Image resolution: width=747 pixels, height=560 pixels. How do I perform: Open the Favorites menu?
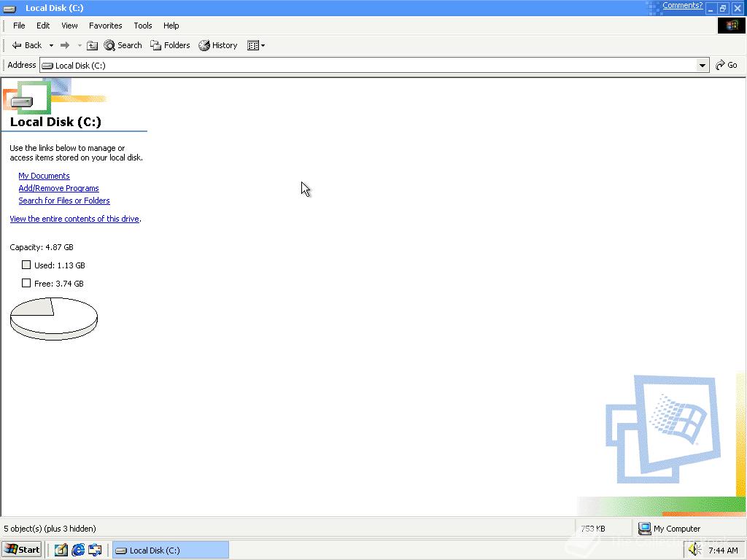point(105,26)
